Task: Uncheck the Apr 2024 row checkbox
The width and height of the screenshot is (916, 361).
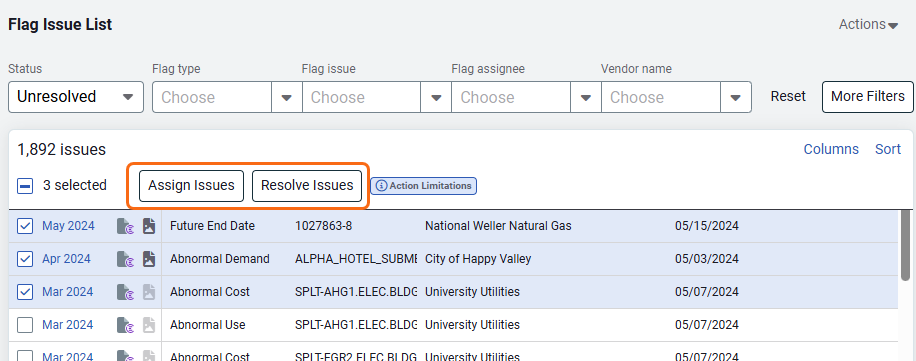Action: point(25,259)
